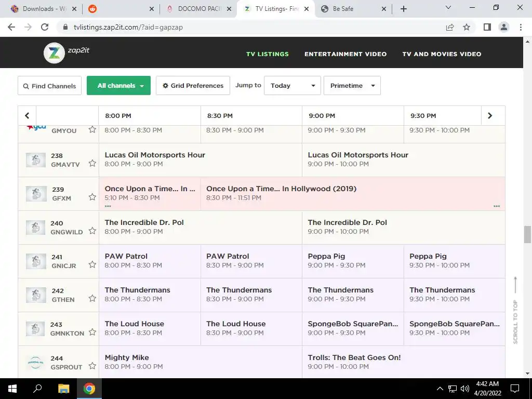Open Windows taskbar search

(37, 389)
